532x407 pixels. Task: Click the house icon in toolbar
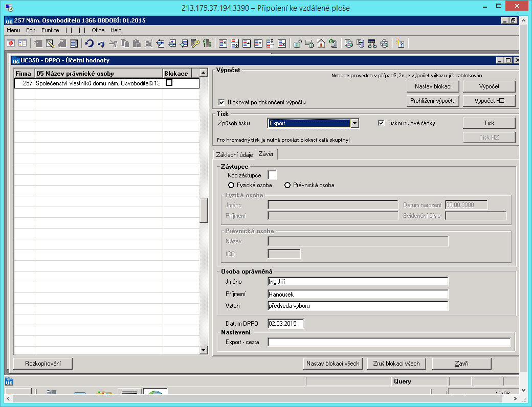321,43
